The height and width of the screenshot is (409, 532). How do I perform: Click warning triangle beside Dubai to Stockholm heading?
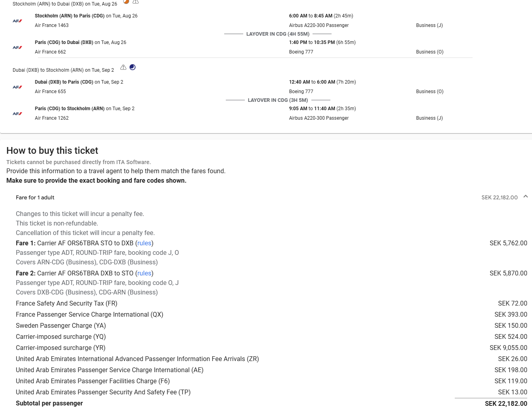123,67
